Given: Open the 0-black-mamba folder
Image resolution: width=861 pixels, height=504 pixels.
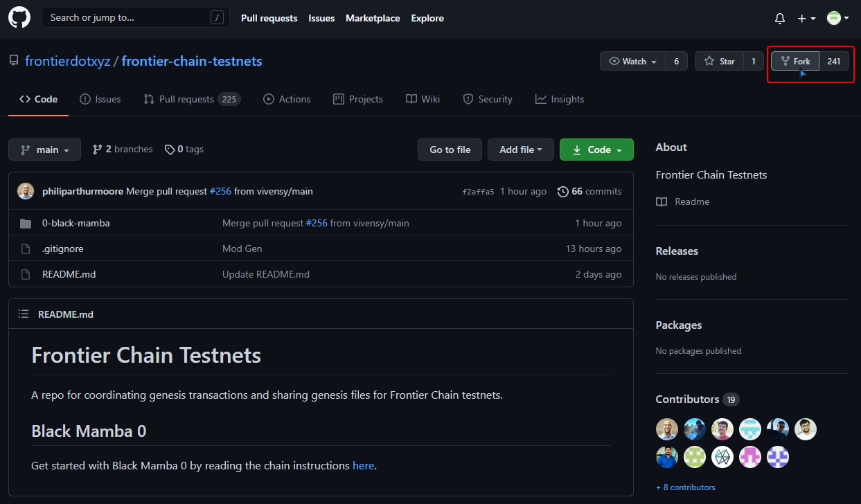Looking at the screenshot, I should tap(76, 223).
